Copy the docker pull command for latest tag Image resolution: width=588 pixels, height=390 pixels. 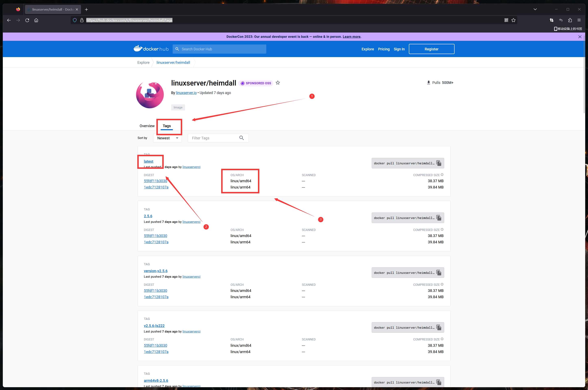tap(439, 163)
